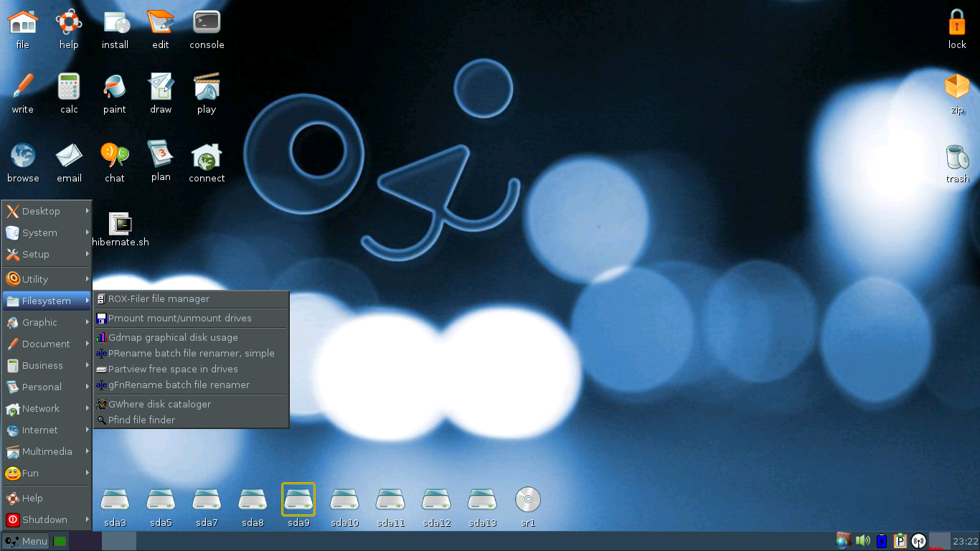Expand the Document submenu
980x551 pixels.
tap(47, 344)
